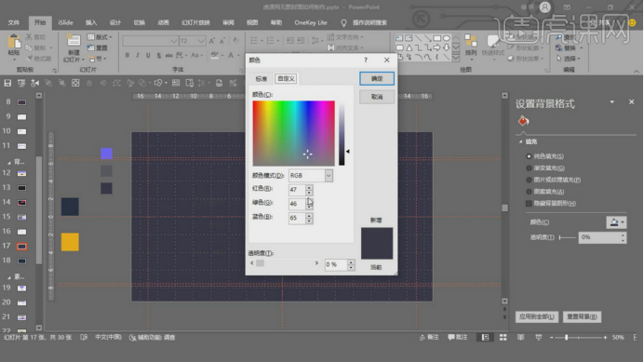644x362 pixels.
Task: Select the triangle shape in shapes gallery
Action: point(409,47)
